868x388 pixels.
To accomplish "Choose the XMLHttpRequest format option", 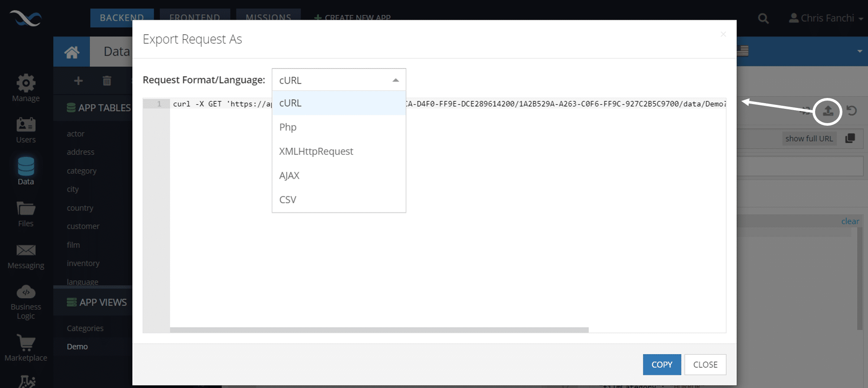I will (339, 151).
